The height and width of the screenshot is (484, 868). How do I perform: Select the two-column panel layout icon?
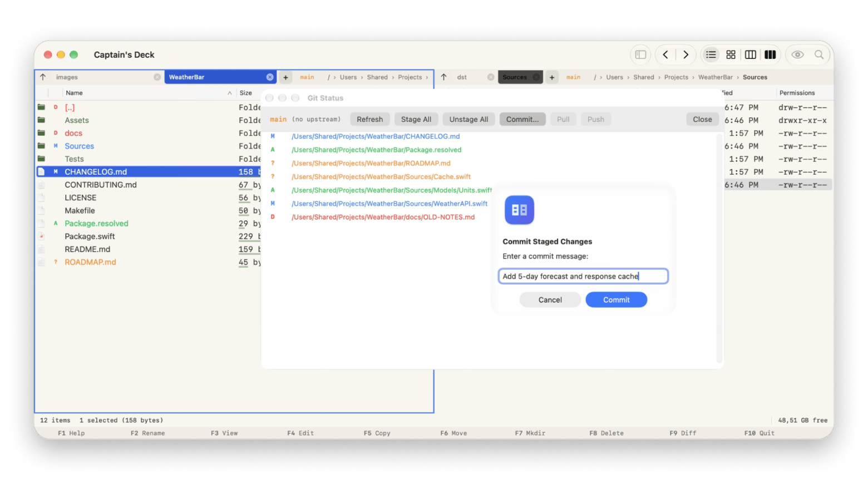[751, 55]
